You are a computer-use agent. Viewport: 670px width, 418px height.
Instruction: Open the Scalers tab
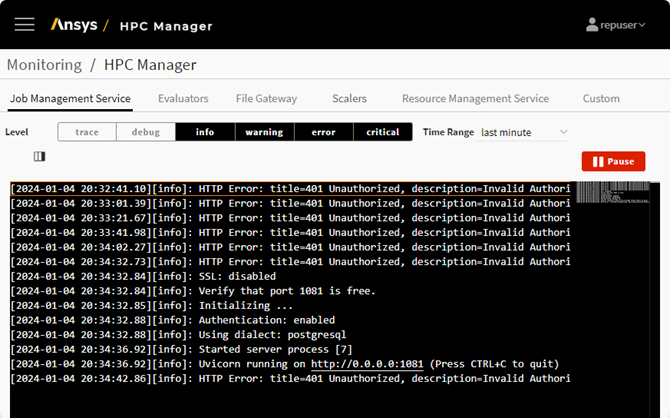point(349,99)
